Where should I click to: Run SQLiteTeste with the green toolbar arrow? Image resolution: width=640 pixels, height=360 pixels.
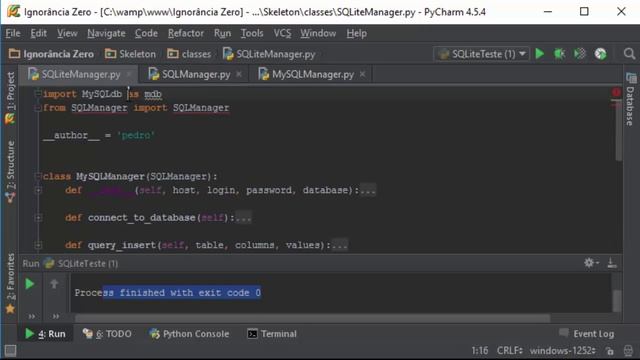540,53
